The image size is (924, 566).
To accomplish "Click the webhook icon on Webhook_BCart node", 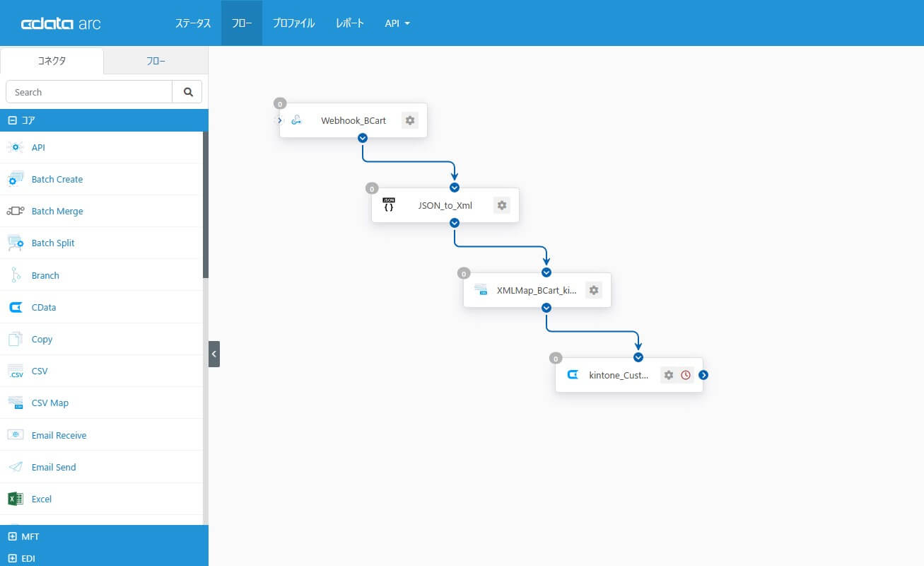I will point(297,120).
